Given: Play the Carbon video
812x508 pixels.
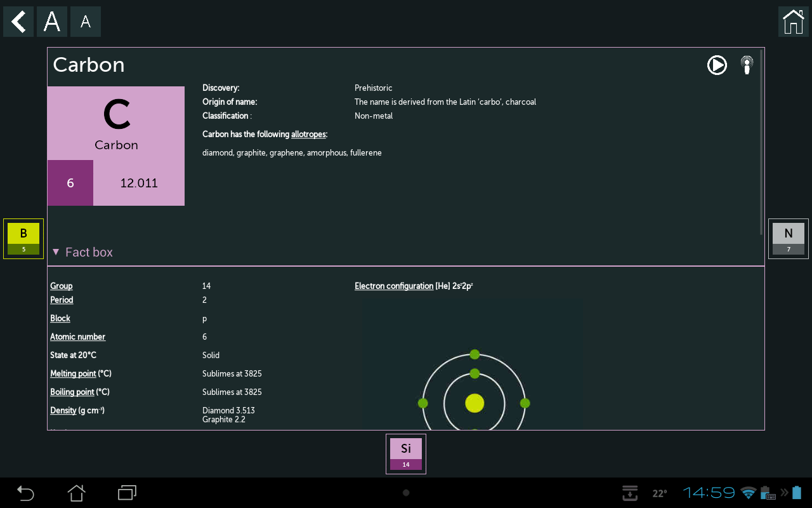Looking at the screenshot, I should point(717,65).
